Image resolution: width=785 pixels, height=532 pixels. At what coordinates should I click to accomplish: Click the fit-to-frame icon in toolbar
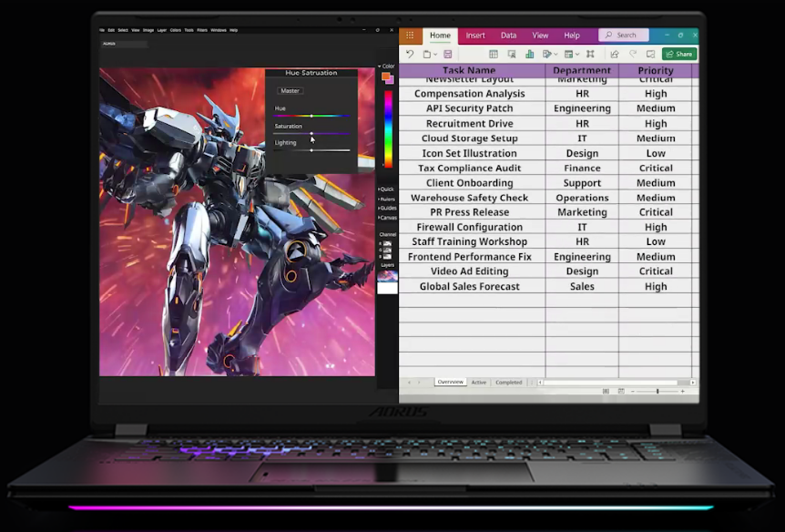pos(590,54)
